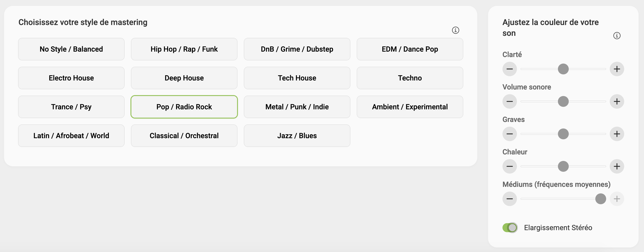
Task: Decrease Médiums with minus button
Action: pyautogui.click(x=509, y=199)
